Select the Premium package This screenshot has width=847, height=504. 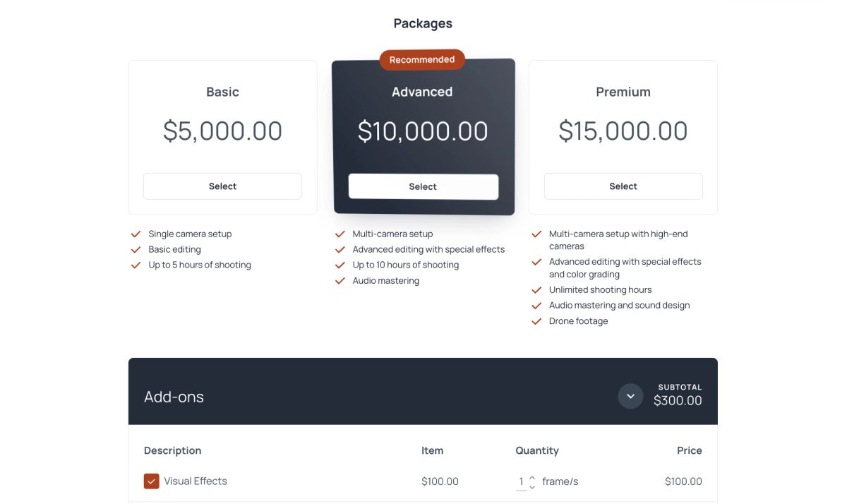tap(623, 186)
